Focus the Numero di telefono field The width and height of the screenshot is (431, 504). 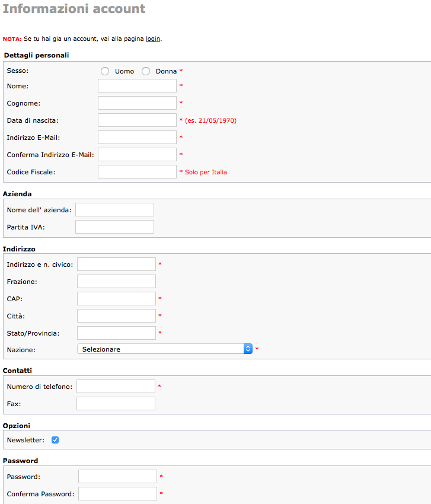(x=116, y=387)
